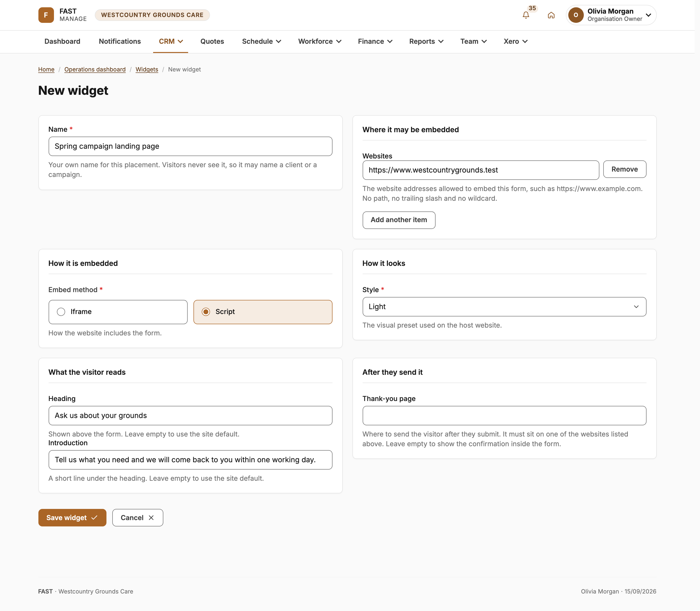
Task: Expand the Workforce menu
Action: pos(319,41)
